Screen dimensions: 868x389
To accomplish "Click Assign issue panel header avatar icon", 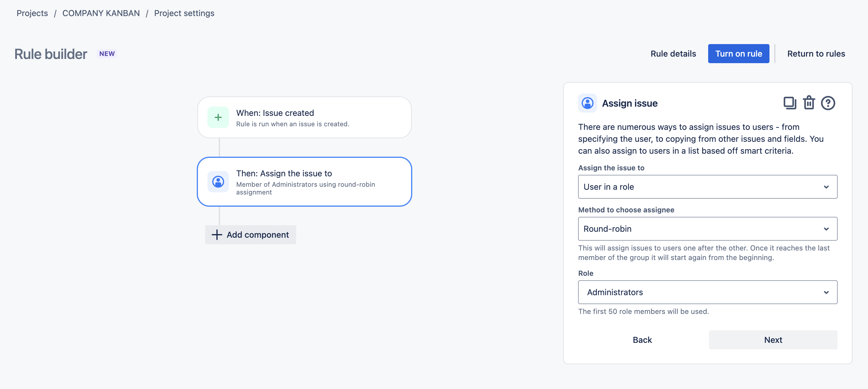I will click(x=587, y=103).
